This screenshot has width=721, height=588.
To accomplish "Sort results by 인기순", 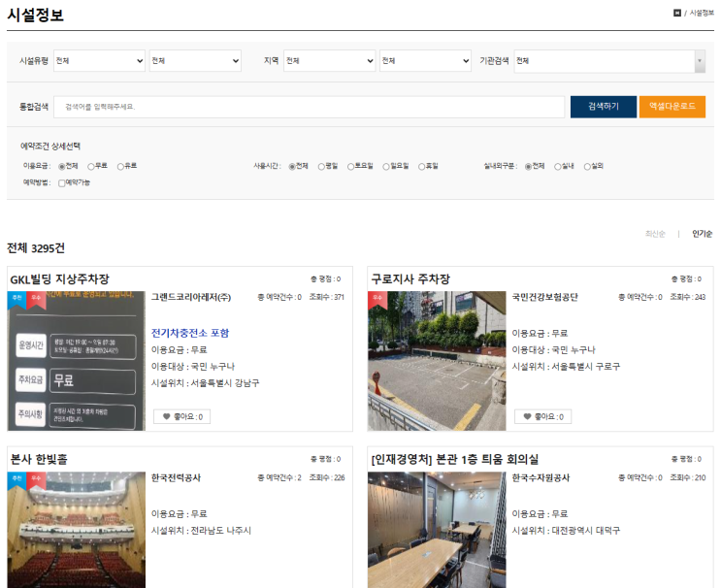I will point(702,234).
